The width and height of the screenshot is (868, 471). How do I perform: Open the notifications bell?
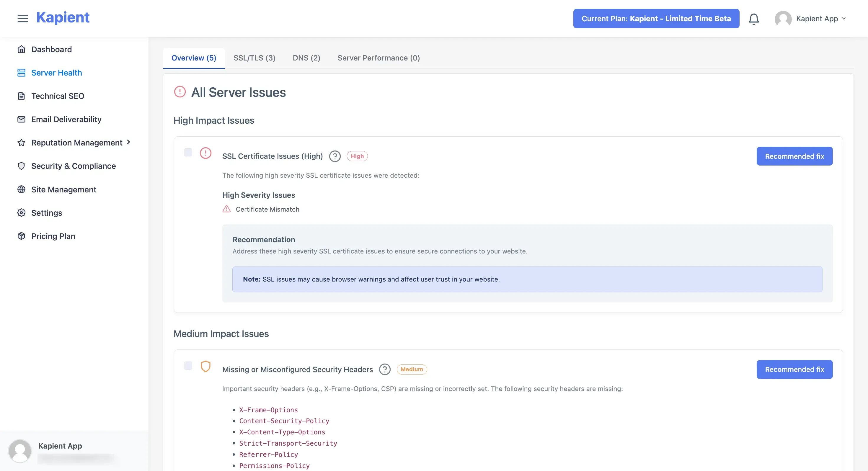(754, 19)
